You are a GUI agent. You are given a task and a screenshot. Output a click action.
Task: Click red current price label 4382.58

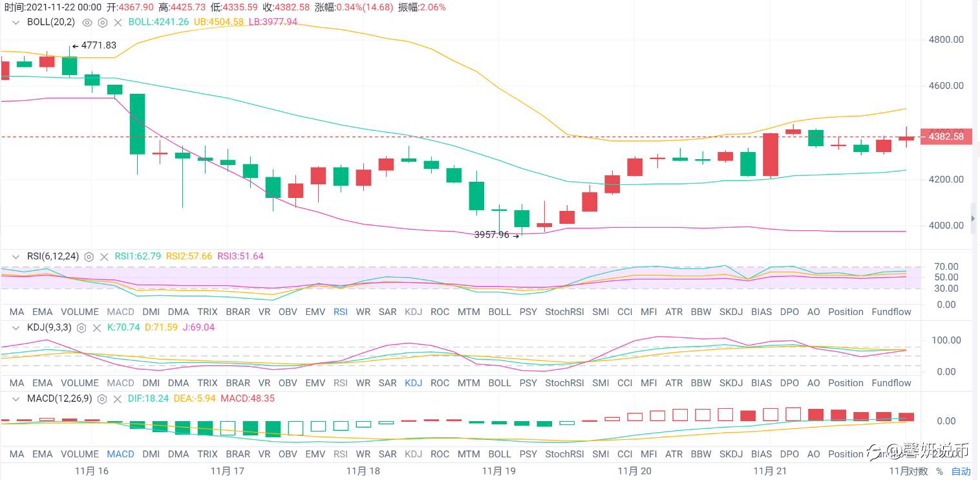(946, 136)
